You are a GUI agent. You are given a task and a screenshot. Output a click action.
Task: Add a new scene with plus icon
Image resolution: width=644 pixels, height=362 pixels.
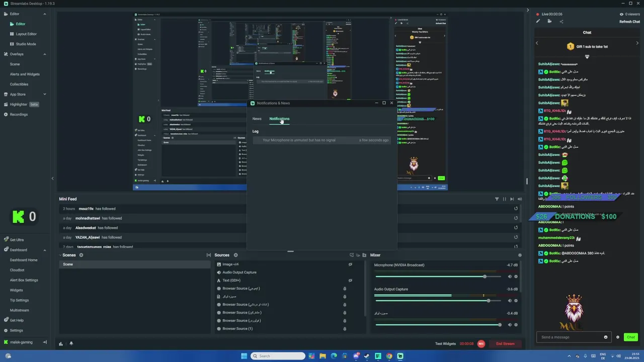click(81, 255)
